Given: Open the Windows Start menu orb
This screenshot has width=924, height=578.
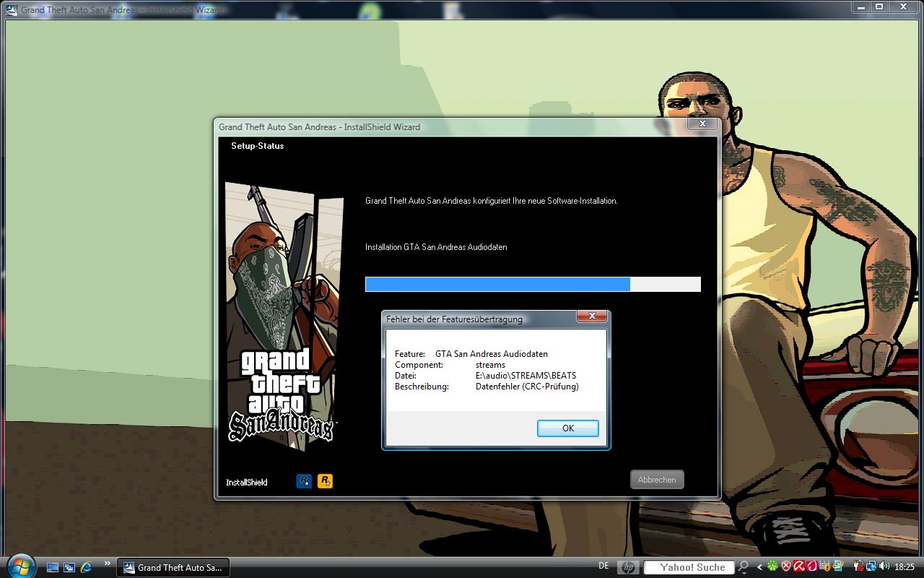Looking at the screenshot, I should pos(20,566).
